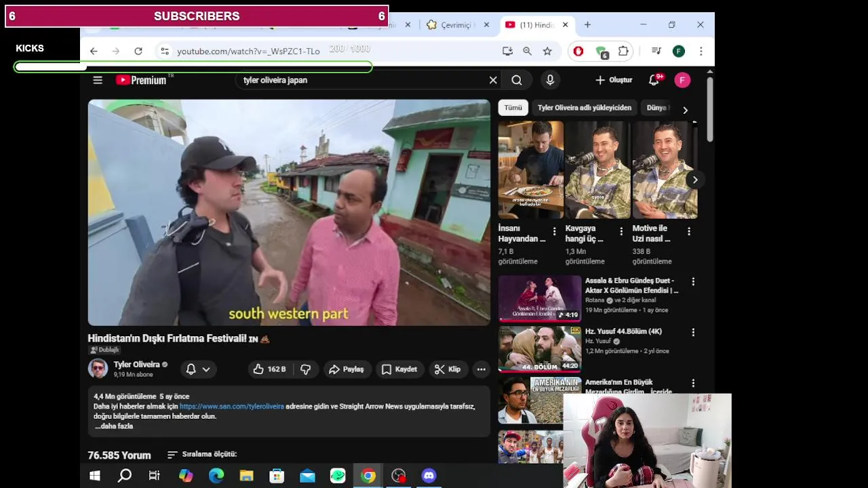
Task: Open the san.com/tyleroliveira link
Action: pyautogui.click(x=232, y=407)
